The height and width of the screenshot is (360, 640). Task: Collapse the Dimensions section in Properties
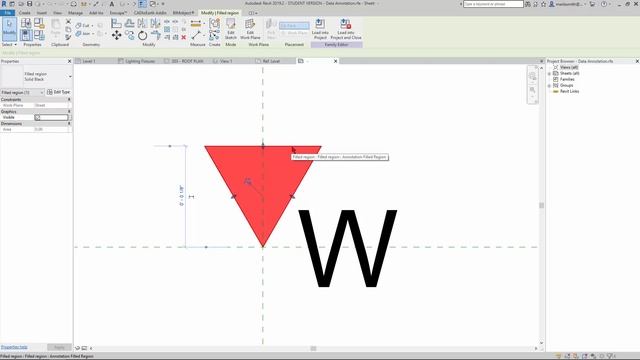click(69, 123)
